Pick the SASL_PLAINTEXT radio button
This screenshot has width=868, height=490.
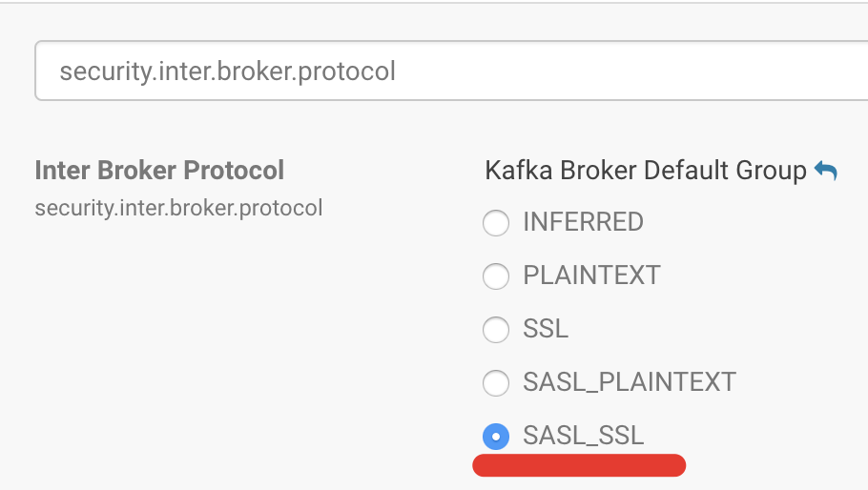[496, 383]
